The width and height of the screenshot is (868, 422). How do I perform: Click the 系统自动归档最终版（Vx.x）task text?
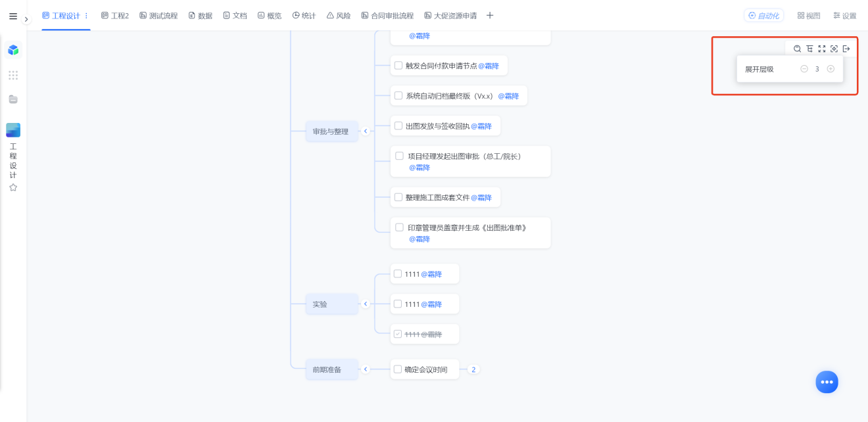pos(450,96)
